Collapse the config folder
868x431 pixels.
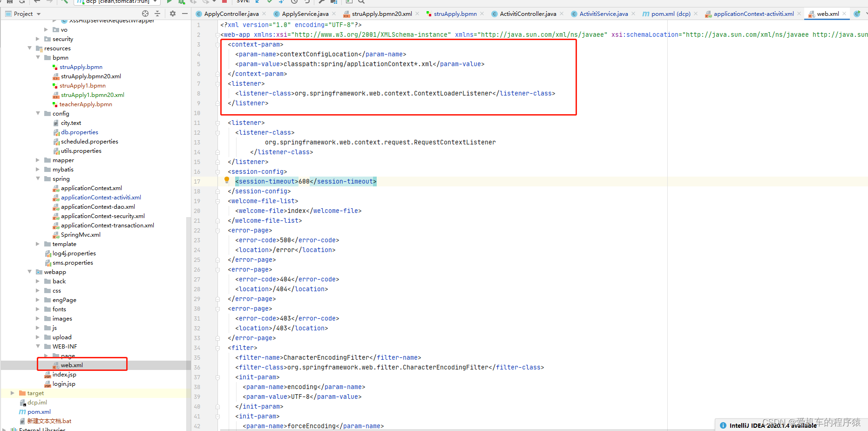point(38,114)
